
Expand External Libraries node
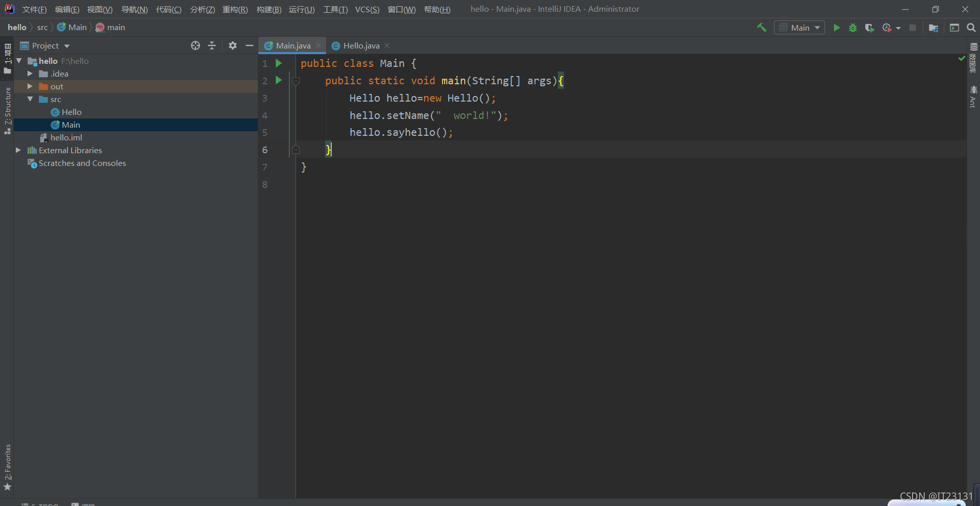[x=18, y=150]
